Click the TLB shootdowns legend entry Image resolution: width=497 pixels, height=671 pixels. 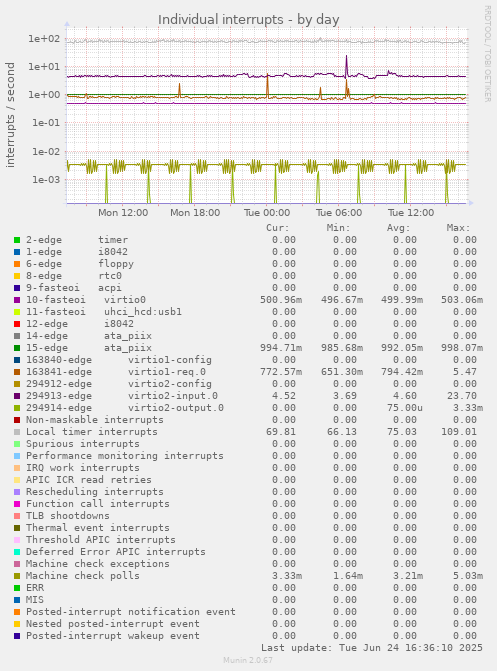[x=68, y=516]
